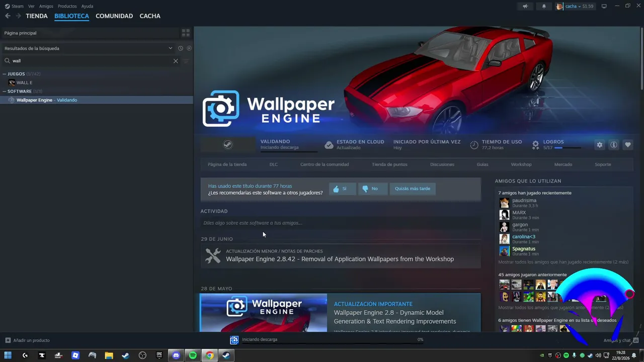Open collections grid view icon
The width and height of the screenshot is (644, 362).
(186, 33)
